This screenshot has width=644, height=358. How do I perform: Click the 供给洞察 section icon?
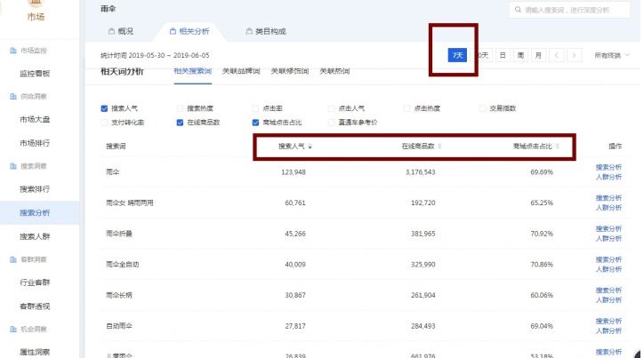click(x=13, y=96)
